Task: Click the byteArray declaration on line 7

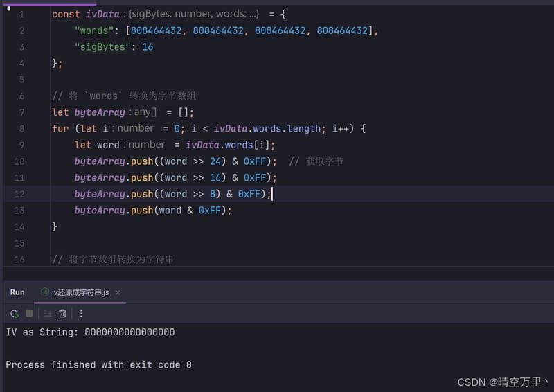Action: coord(100,112)
